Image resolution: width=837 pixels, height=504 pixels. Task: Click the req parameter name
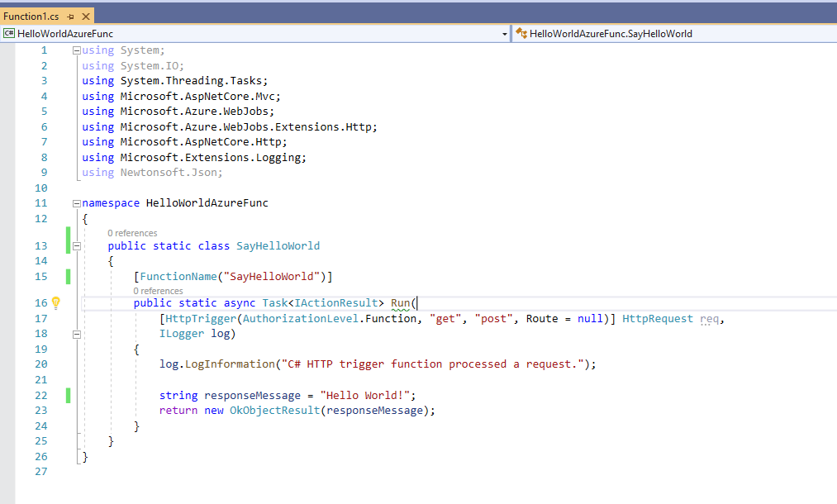tap(710, 319)
